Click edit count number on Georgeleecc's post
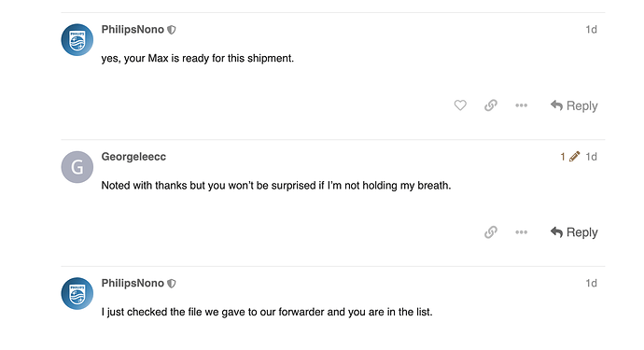Viewport: 644px width, 350px height. (563, 157)
